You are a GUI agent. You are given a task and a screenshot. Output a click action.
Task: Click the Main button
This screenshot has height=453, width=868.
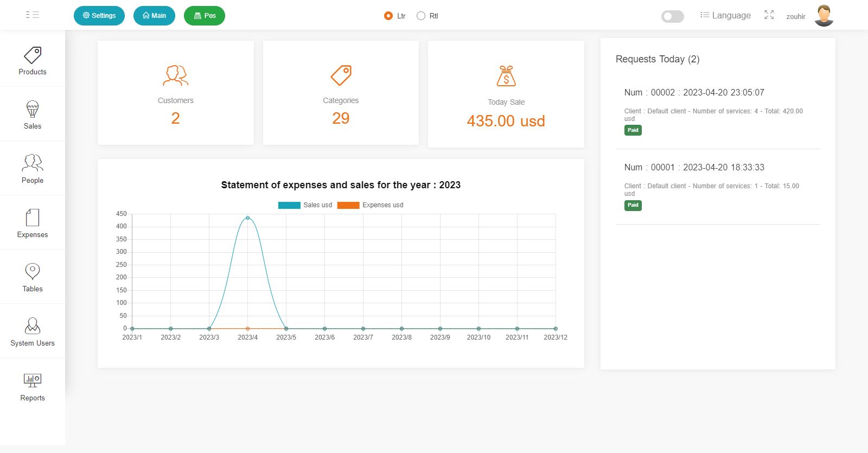point(154,16)
